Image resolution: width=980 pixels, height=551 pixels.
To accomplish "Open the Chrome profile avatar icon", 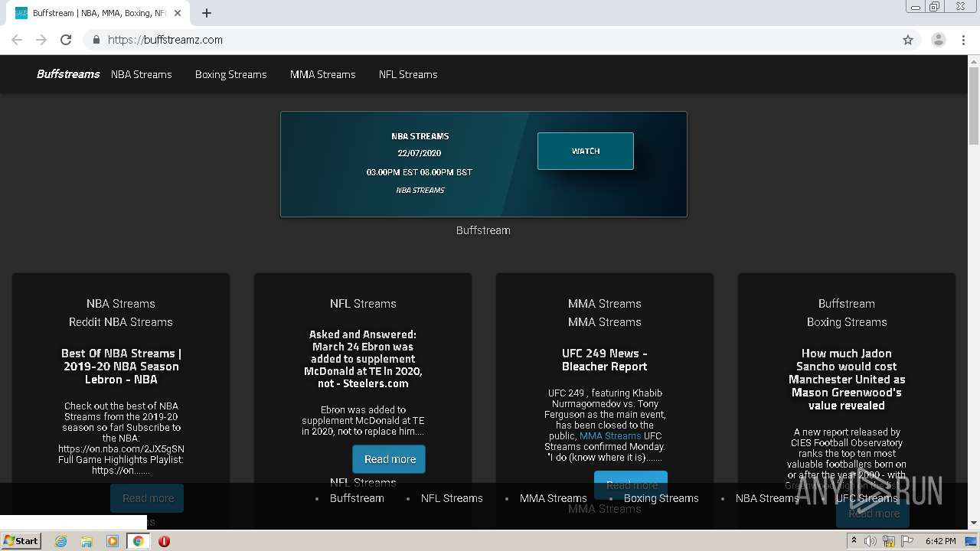I will pyautogui.click(x=938, y=40).
